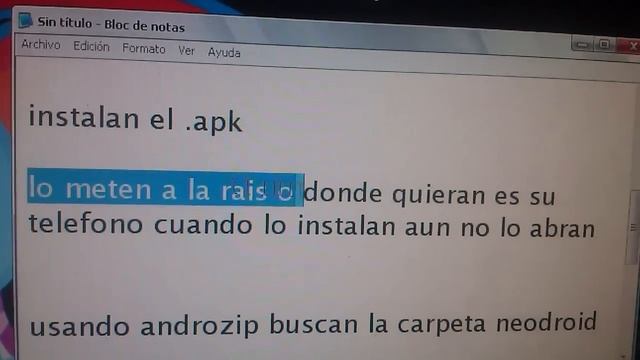The width and height of the screenshot is (640, 360).
Task: Open the Edición menu
Action: tap(91, 47)
